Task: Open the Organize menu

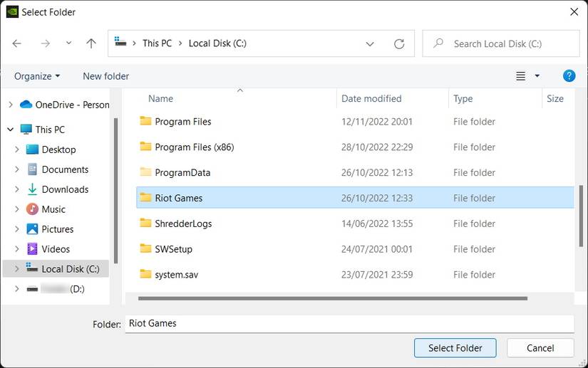Action: pos(37,76)
